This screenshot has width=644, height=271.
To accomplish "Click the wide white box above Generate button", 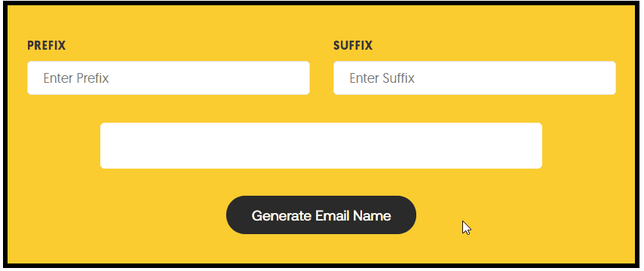I will (321, 145).
